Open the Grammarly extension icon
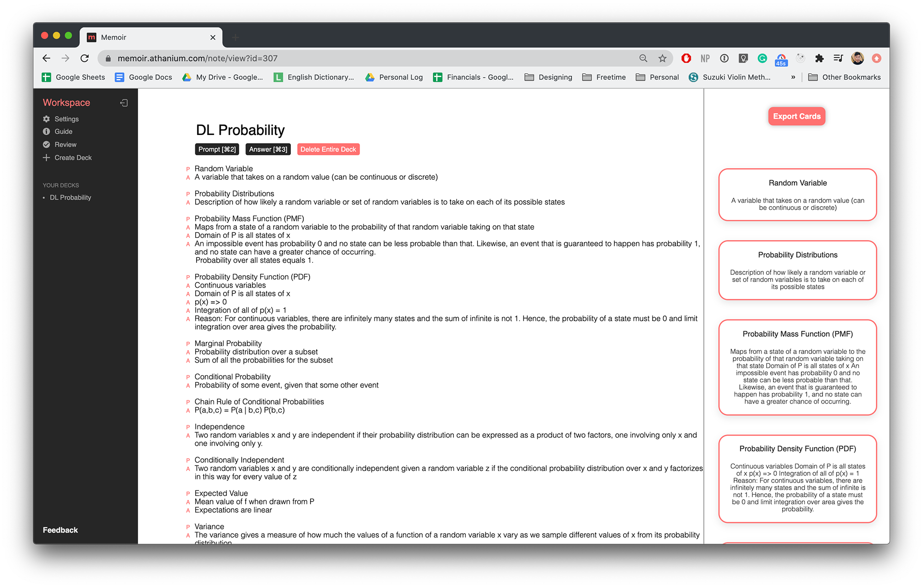923x588 pixels. [x=762, y=58]
